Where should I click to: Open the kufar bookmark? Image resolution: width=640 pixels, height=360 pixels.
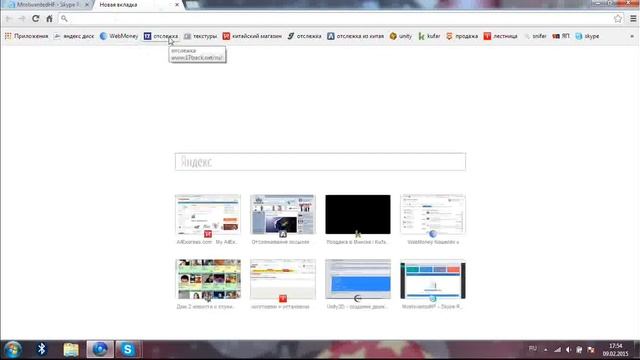tap(429, 36)
